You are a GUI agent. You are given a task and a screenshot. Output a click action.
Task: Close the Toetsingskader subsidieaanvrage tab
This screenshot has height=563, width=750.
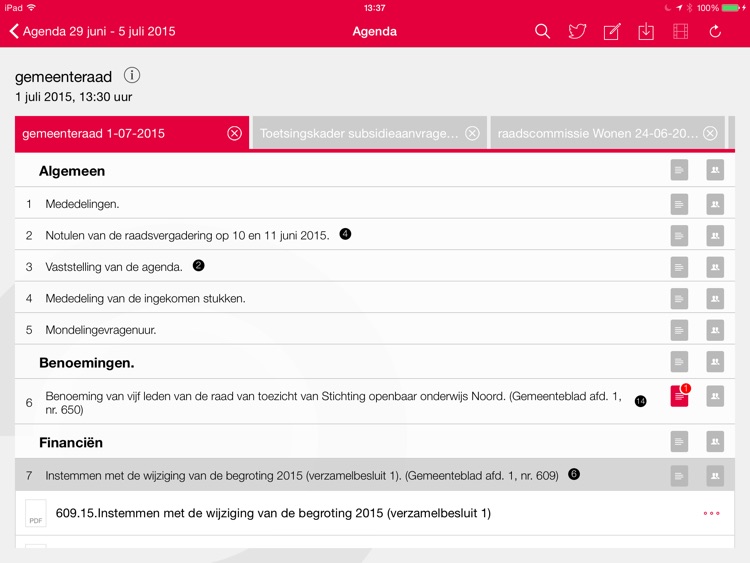pyautogui.click(x=472, y=133)
